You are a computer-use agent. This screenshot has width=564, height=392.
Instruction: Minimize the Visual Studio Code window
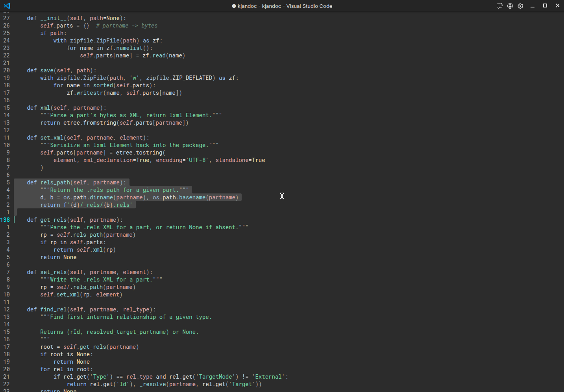pos(533,6)
